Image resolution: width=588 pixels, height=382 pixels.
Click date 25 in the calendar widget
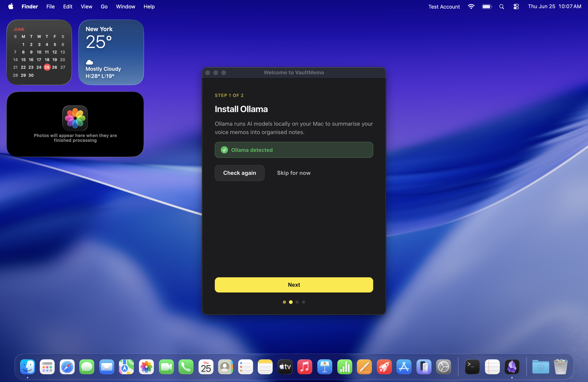(x=47, y=67)
